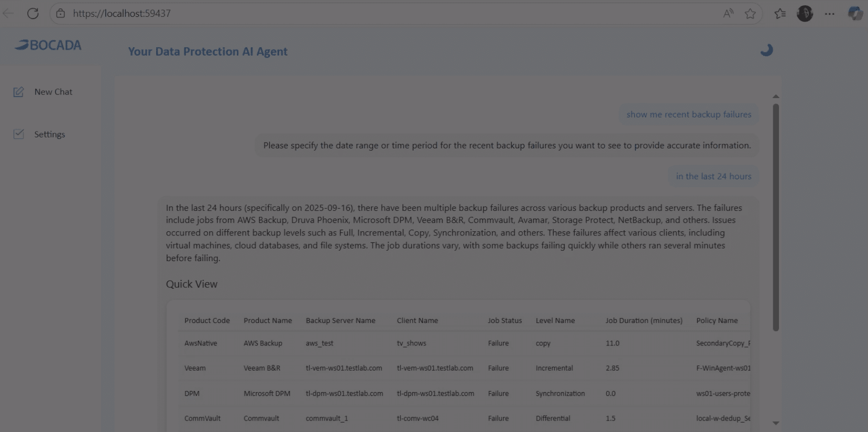Click the Settings checkbox icon
This screenshot has width=868, height=432.
coord(19,134)
